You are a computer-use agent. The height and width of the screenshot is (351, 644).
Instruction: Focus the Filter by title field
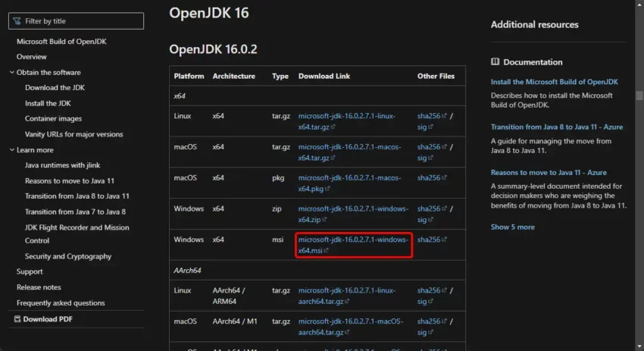click(x=76, y=21)
